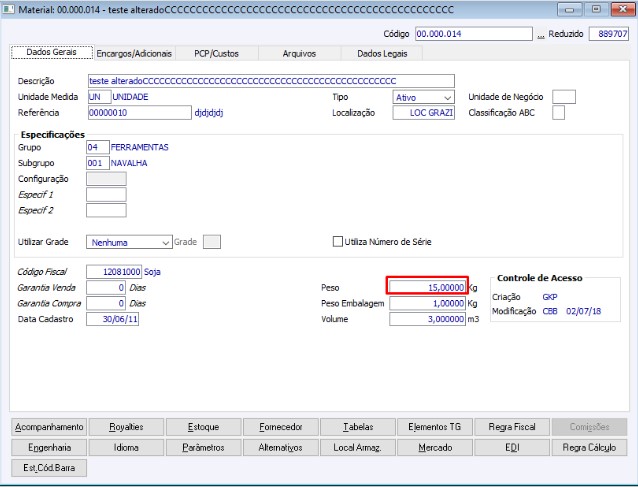This screenshot has height=487, width=638.
Task: Click the ellipsis lookup next to Código
Action: 541,35
